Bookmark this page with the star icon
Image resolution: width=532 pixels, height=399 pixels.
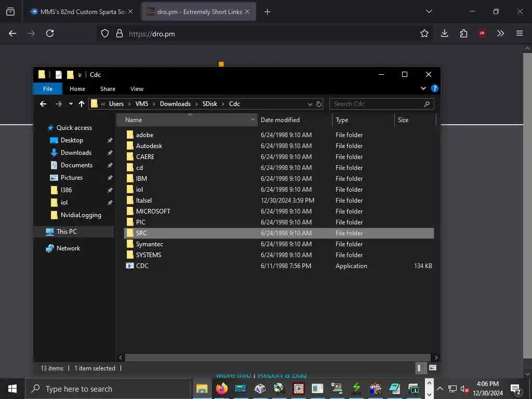[x=424, y=34]
